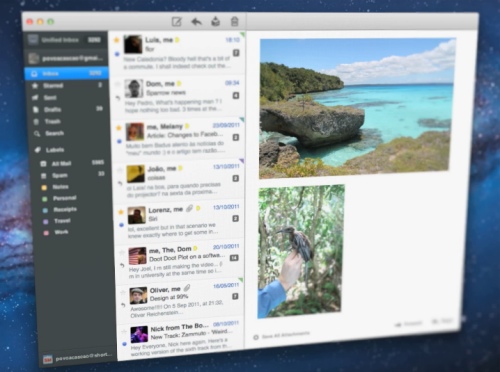Star the Dom, me conversation
The height and width of the screenshot is (372, 500).
(x=117, y=84)
